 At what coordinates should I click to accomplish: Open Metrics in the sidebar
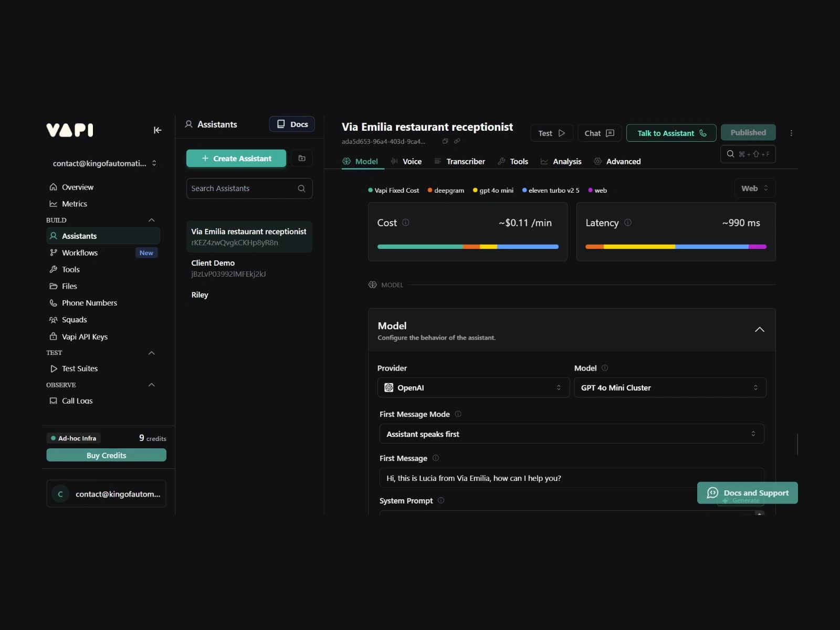(x=103, y=204)
